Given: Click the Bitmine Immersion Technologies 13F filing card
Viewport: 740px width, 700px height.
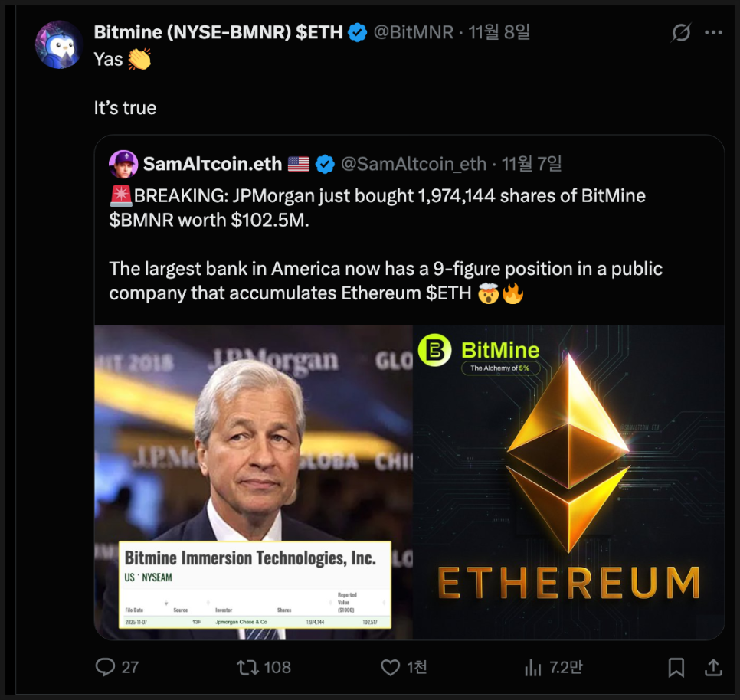Looking at the screenshot, I should [x=254, y=584].
